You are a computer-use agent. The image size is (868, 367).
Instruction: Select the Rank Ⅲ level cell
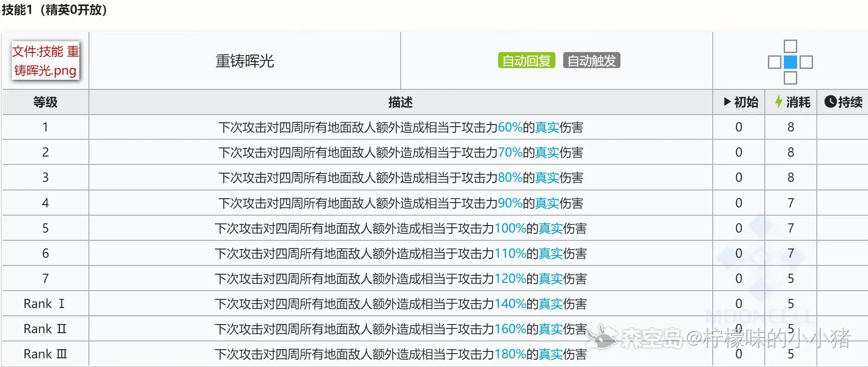[x=46, y=354]
